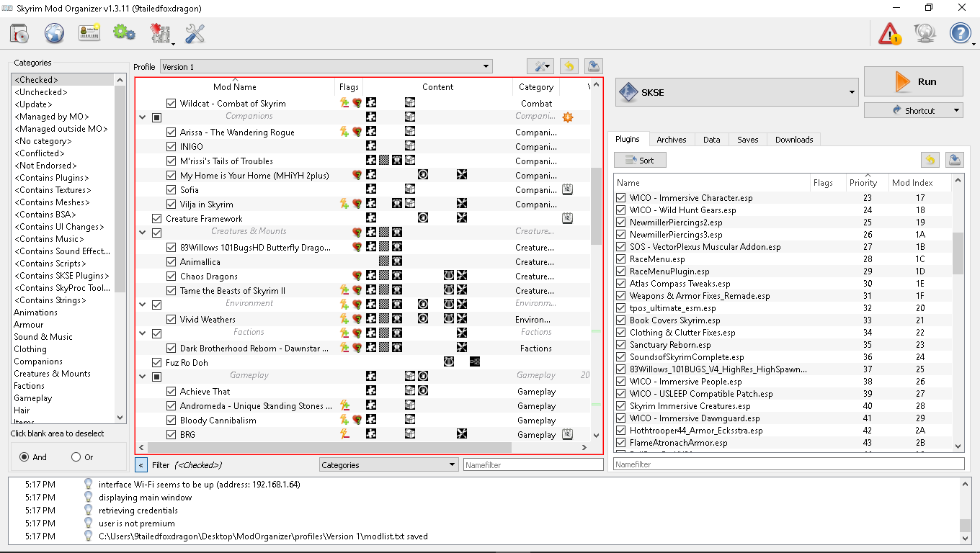Sort by the Mod Name column header
Image resolution: width=980 pixels, height=553 pixels.
235,86
